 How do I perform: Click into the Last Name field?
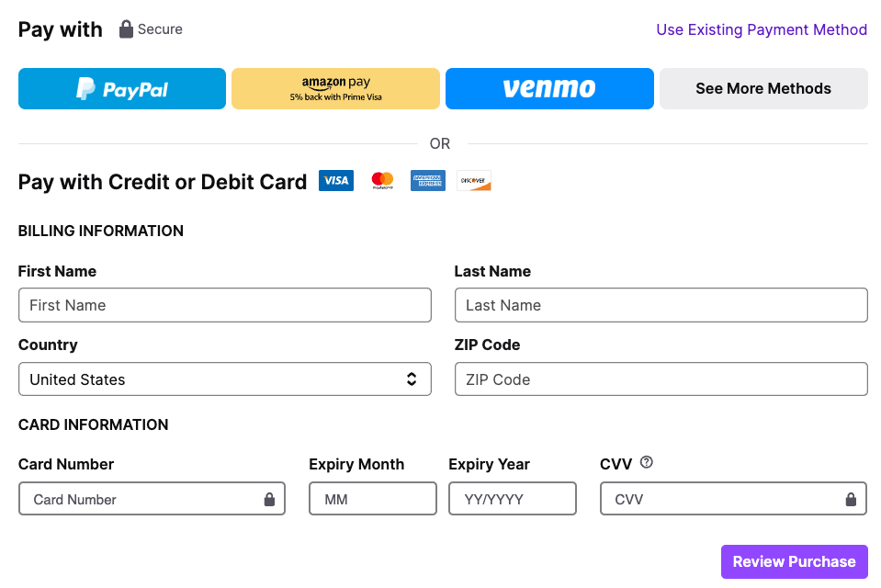pyautogui.click(x=661, y=305)
